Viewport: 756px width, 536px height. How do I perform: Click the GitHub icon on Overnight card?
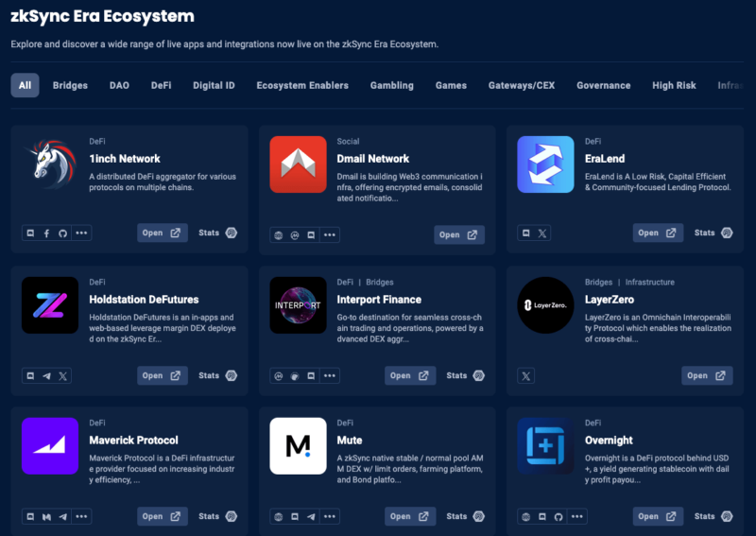(558, 517)
